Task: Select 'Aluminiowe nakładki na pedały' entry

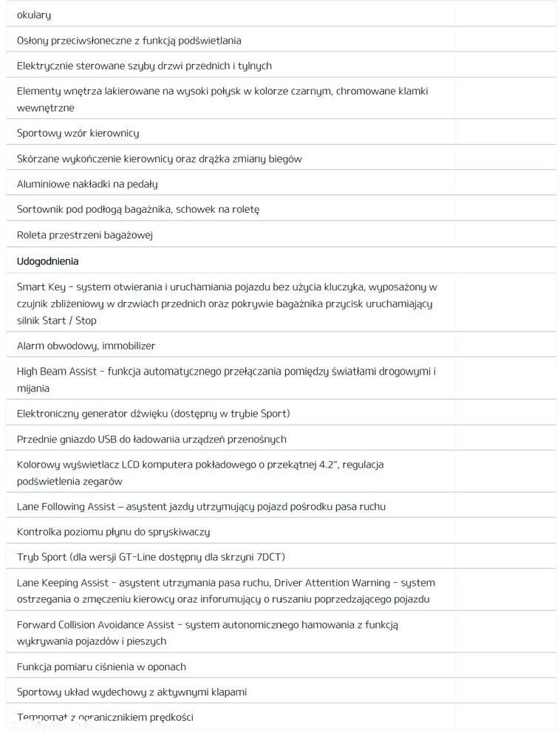Action: 87,183
